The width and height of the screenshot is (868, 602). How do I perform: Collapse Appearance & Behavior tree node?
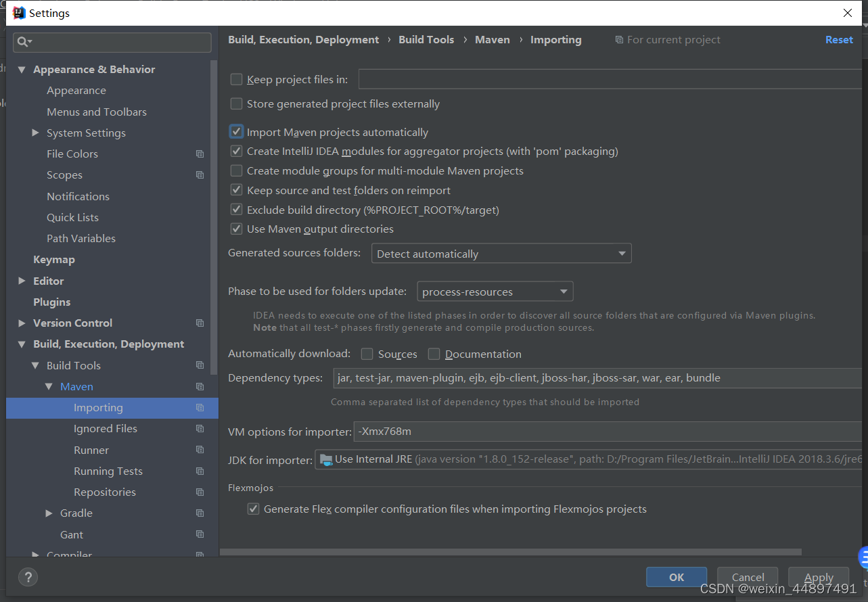[22, 70]
